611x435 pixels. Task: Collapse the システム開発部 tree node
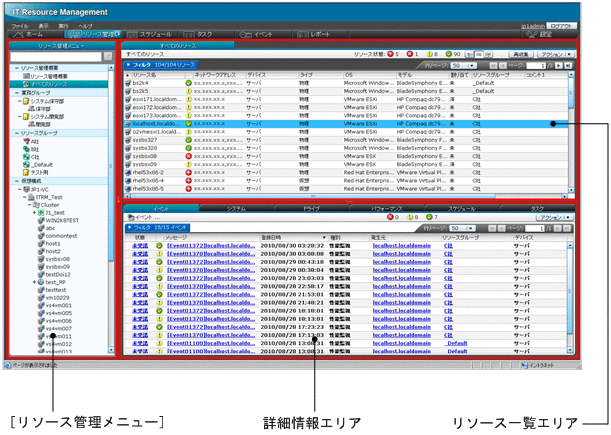[x=20, y=117]
